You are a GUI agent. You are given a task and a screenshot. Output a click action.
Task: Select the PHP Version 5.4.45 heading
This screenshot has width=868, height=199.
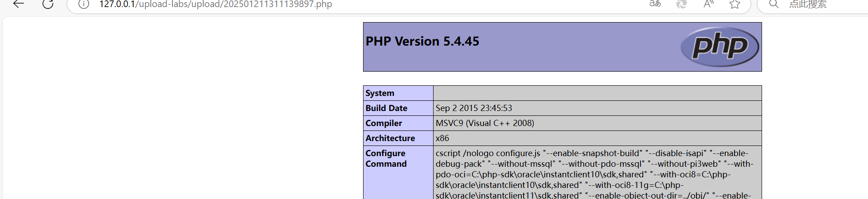[422, 41]
